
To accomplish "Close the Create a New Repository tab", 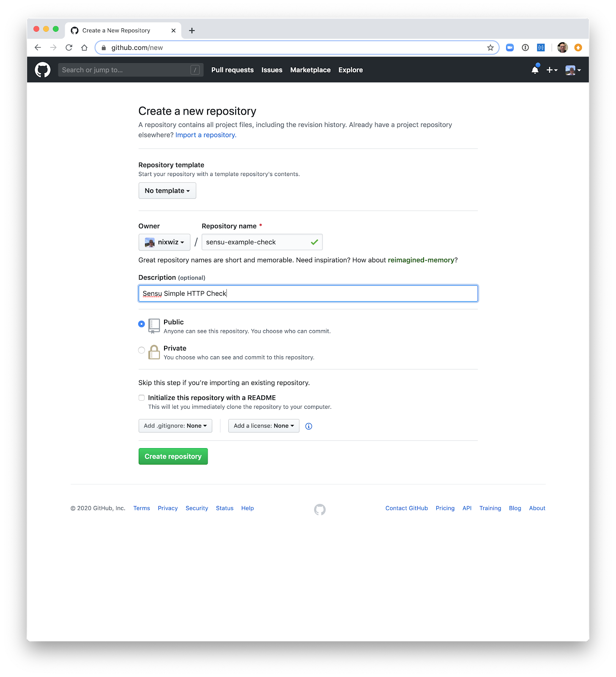I will (x=173, y=30).
